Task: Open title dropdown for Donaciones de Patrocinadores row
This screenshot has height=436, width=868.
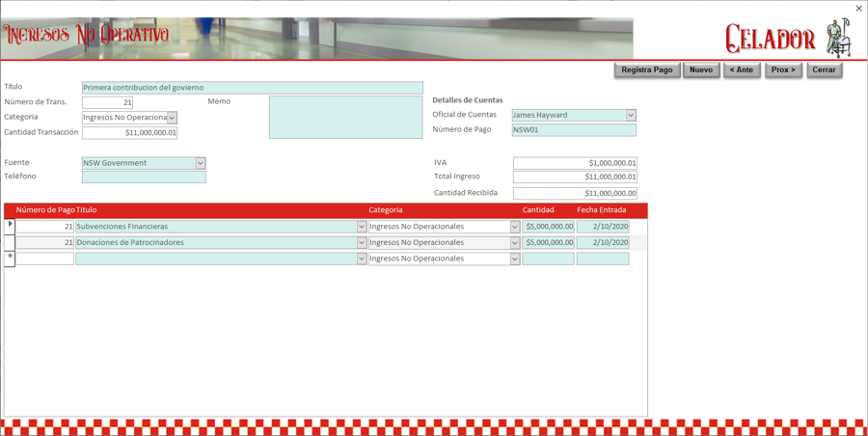Action: [x=362, y=243]
